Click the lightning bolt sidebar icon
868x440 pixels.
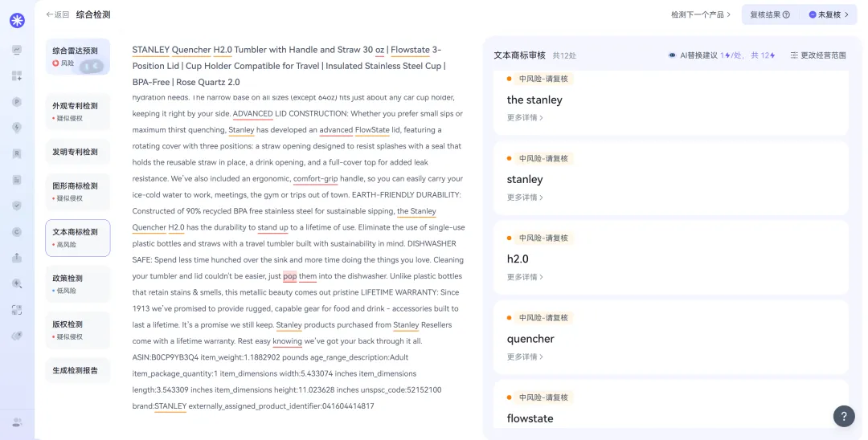(17, 128)
